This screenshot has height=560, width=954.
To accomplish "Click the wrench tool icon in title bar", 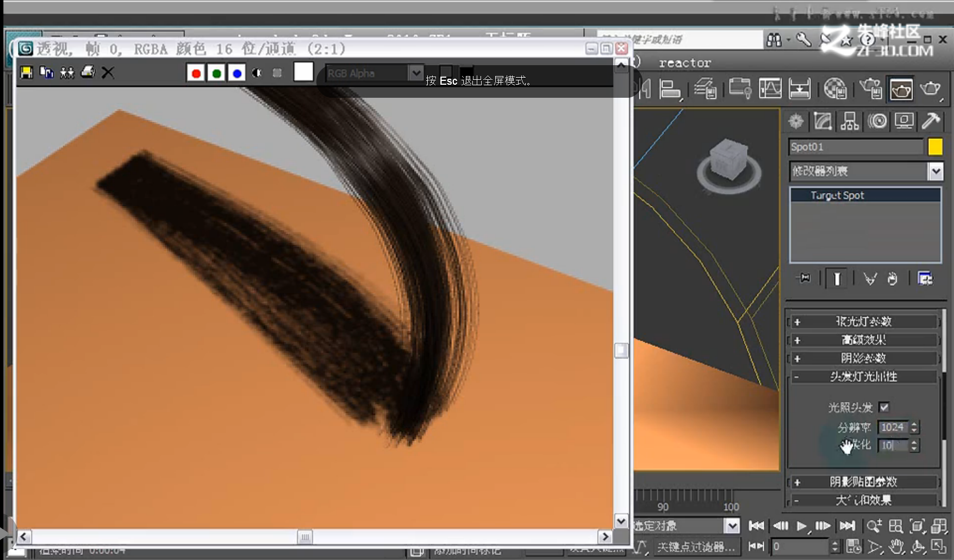I will (803, 40).
